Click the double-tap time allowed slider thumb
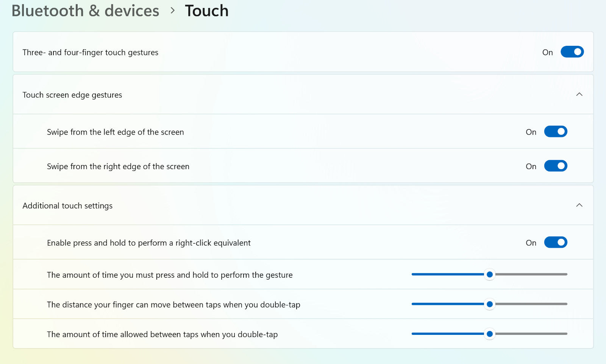 490,334
